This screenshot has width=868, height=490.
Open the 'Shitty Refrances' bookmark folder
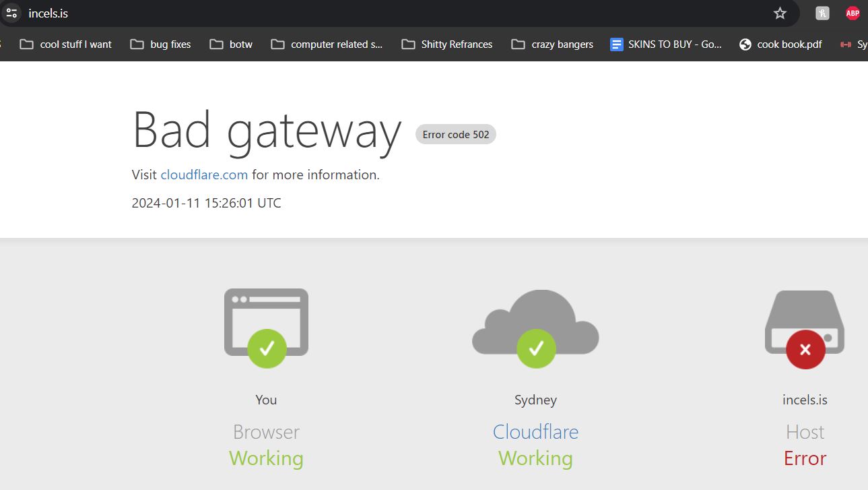point(447,44)
